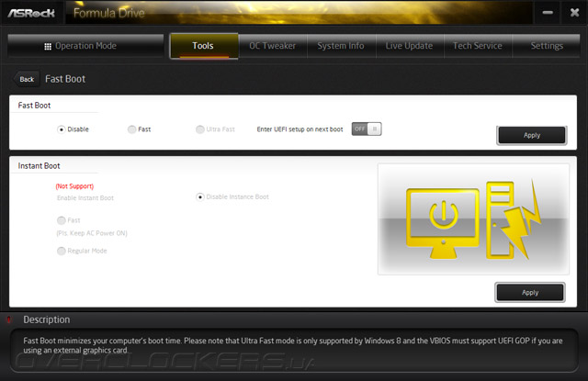This screenshot has height=381, width=588.
Task: Select the Disable fast boot radio
Action: [62, 129]
